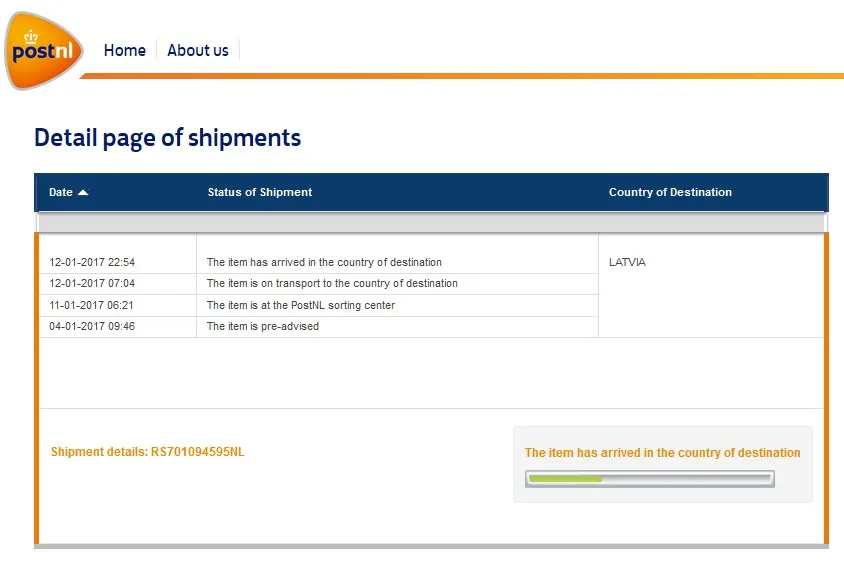Click the orange arrival status summary text
This screenshot has width=844, height=570.
pyautogui.click(x=663, y=453)
